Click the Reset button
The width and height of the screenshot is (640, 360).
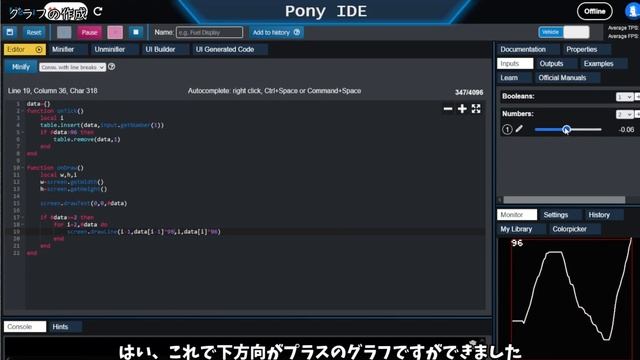point(34,32)
